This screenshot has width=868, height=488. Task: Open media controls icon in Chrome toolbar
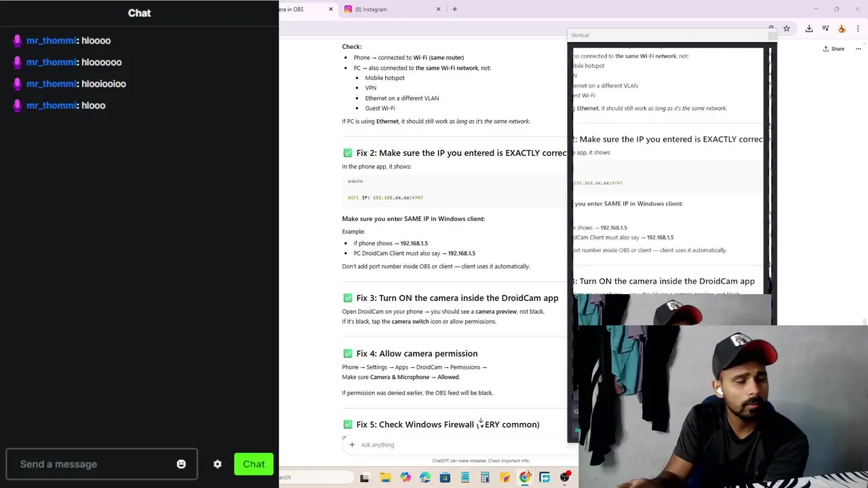click(825, 28)
